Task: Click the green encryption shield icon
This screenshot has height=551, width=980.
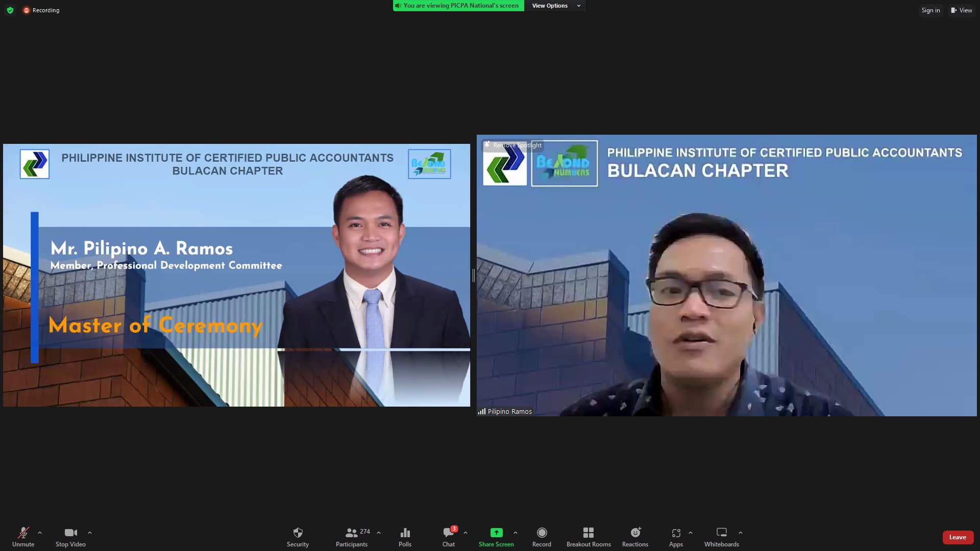Action: [x=10, y=10]
